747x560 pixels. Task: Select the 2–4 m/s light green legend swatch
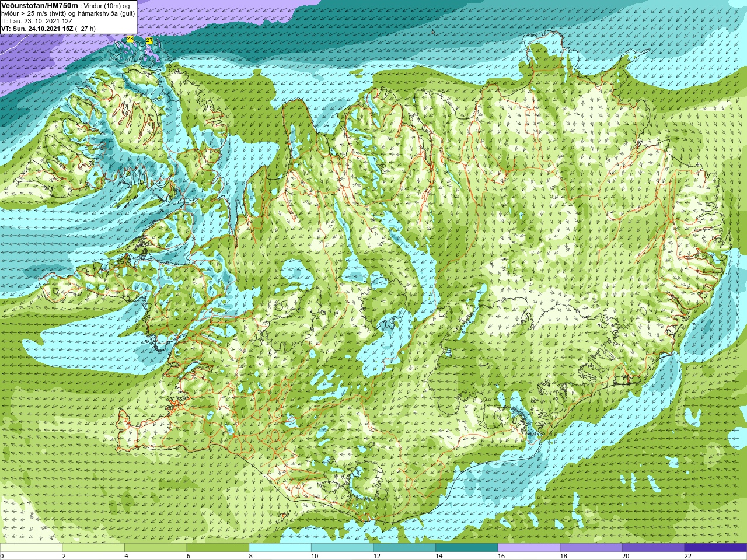coord(93,548)
